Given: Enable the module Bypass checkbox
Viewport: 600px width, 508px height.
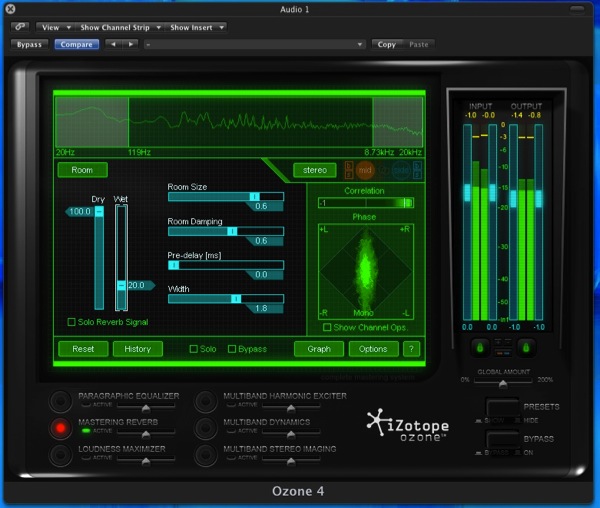Looking at the screenshot, I should click(x=232, y=349).
